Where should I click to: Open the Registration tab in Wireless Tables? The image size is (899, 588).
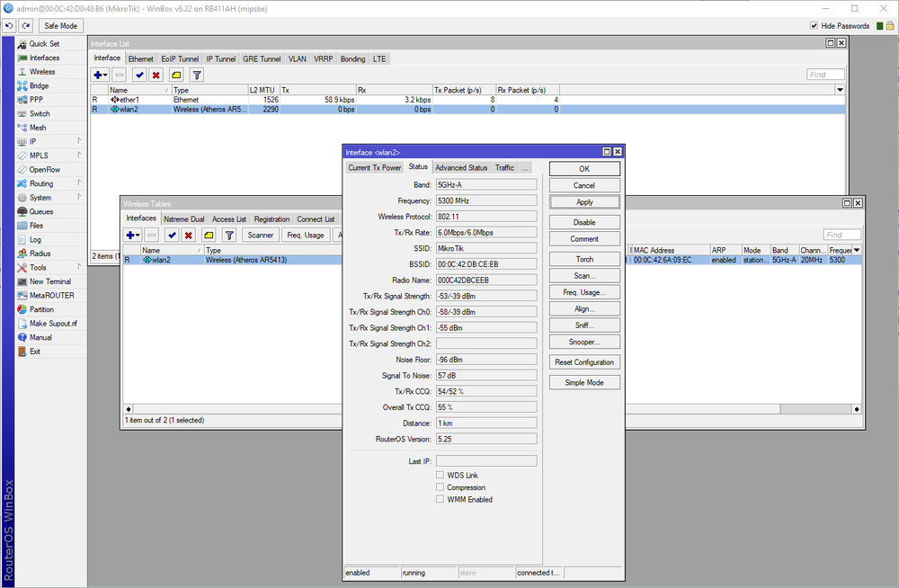tap(271, 219)
